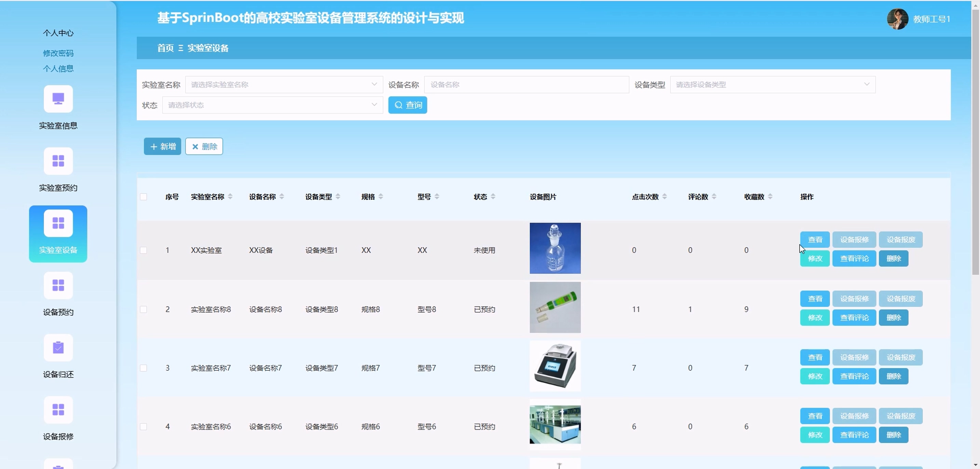Expand the 状态 selection dropdown
Image resolution: width=980 pixels, height=469 pixels.
click(272, 105)
